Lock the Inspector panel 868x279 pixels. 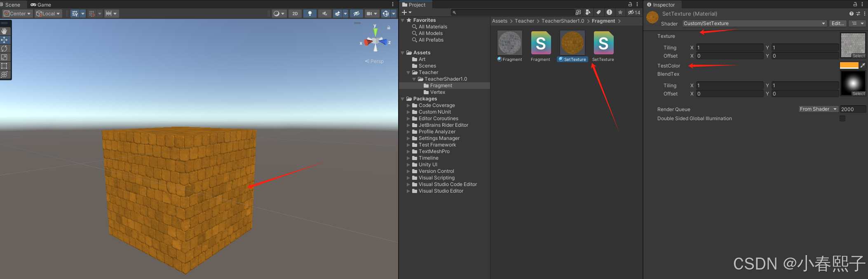[x=855, y=5]
